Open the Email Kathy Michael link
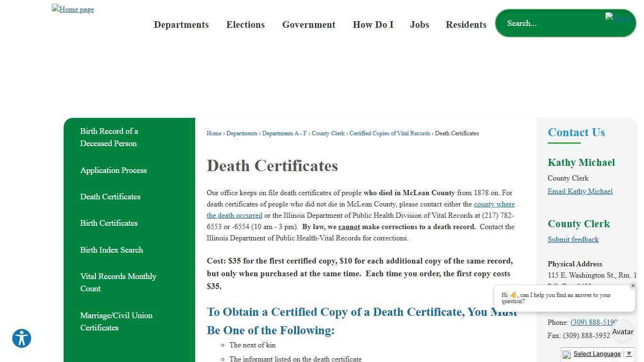644x362 pixels. (580, 191)
